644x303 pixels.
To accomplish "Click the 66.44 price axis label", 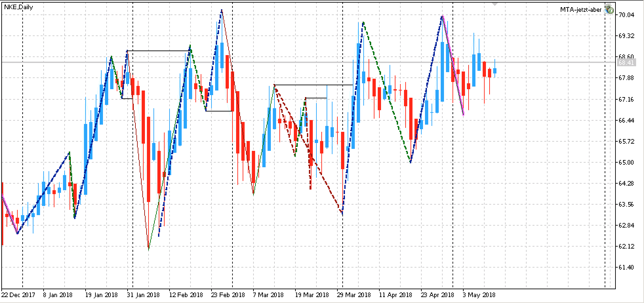I will 626,120.
